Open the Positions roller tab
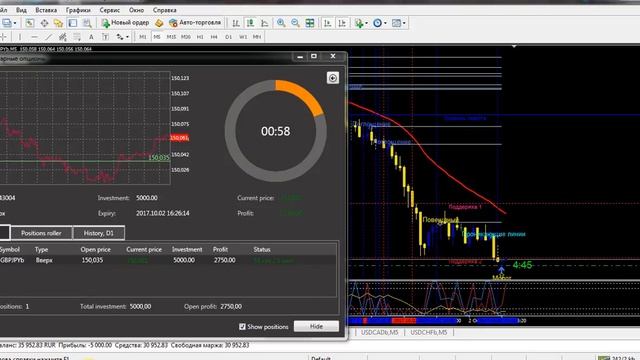 [41, 233]
